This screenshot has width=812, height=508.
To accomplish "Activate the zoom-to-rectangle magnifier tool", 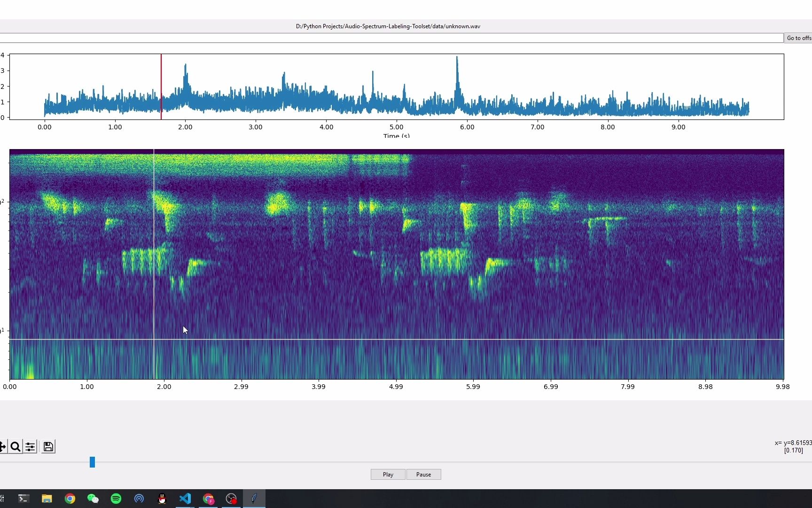I will point(16,446).
